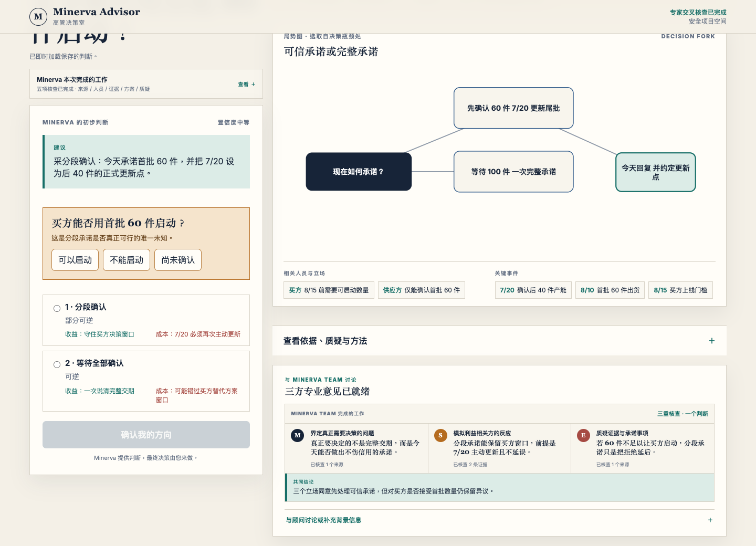756x546 pixels.
Task: Click the 买方 8/15 前需要可启动数量 chip
Action: 329,290
